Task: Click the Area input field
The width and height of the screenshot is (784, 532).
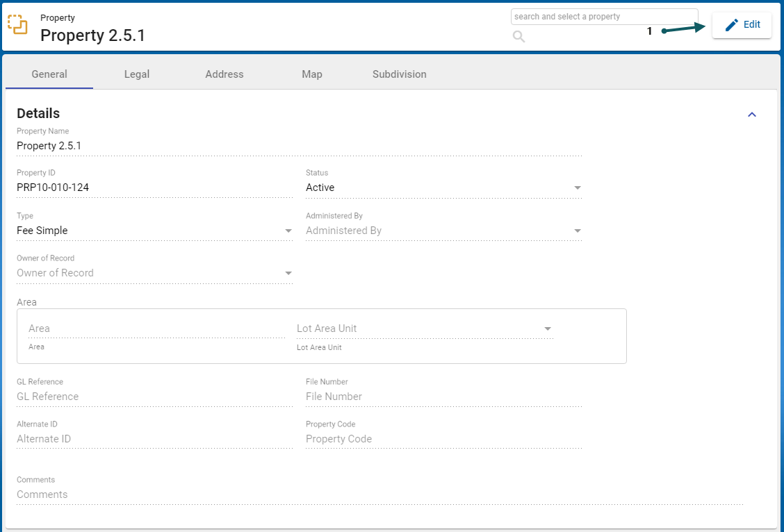Action: [x=156, y=329]
